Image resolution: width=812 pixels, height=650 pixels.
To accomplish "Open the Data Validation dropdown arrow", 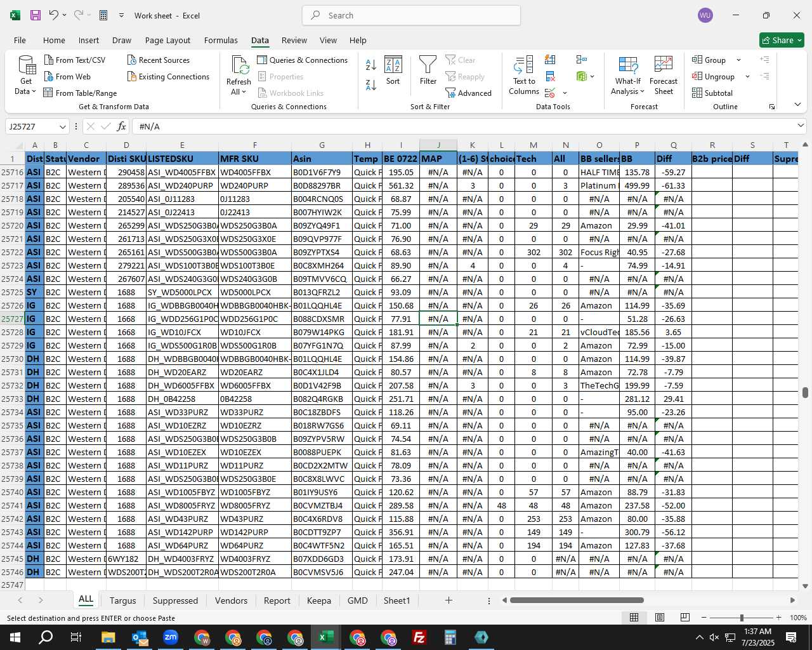I will click(x=565, y=93).
